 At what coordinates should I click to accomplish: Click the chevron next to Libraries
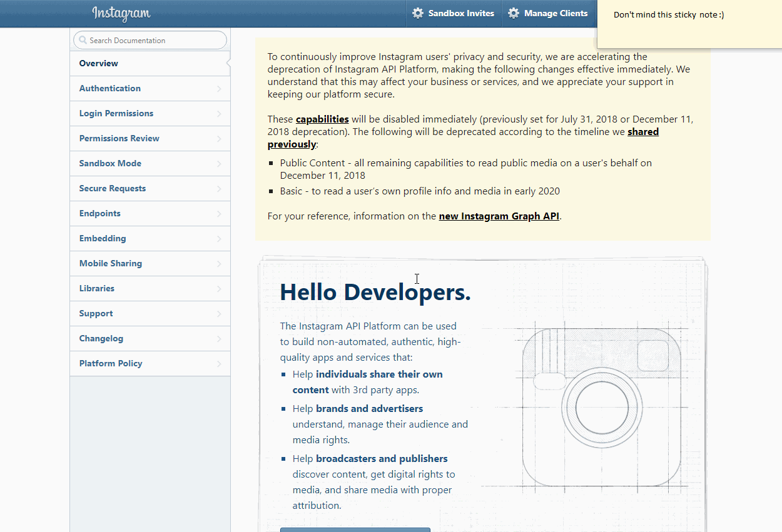(x=219, y=289)
